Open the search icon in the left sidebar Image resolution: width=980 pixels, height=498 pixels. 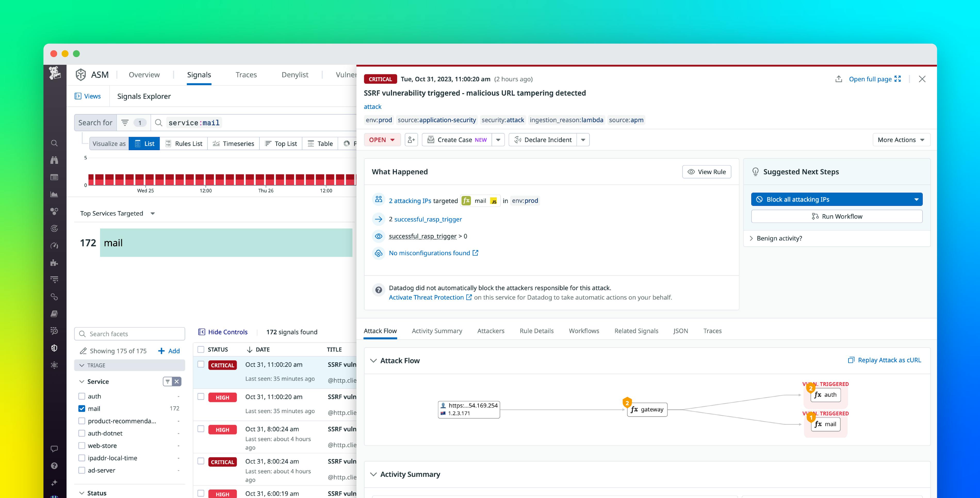(x=54, y=143)
